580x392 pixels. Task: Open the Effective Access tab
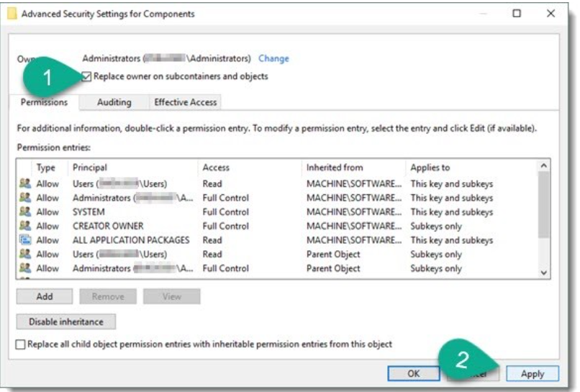[x=185, y=102]
